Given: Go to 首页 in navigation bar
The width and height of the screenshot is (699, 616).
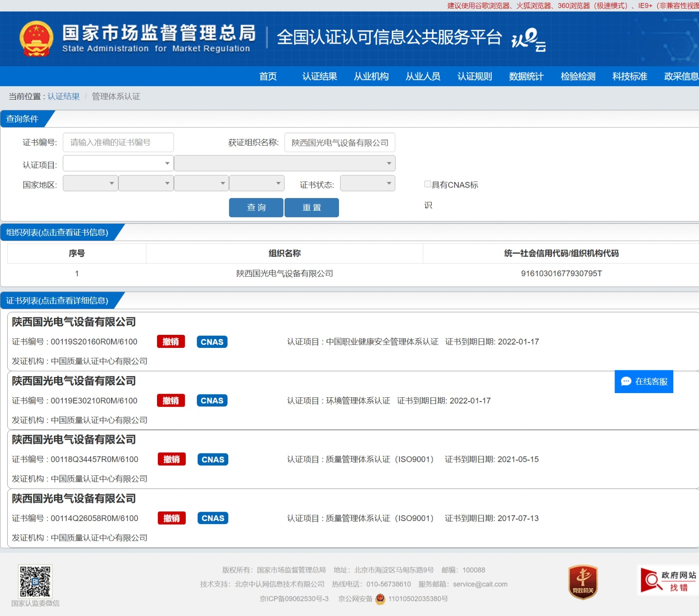Looking at the screenshot, I should point(268,76).
